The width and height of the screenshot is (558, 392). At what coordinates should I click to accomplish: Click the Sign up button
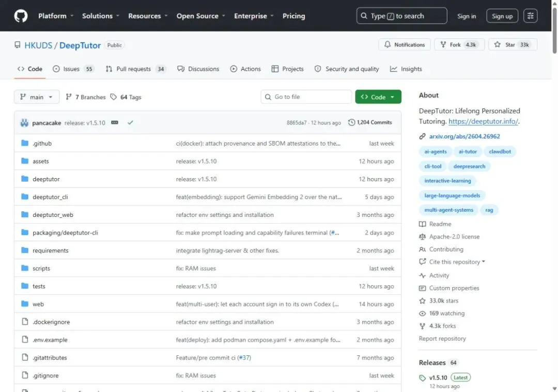point(502,16)
